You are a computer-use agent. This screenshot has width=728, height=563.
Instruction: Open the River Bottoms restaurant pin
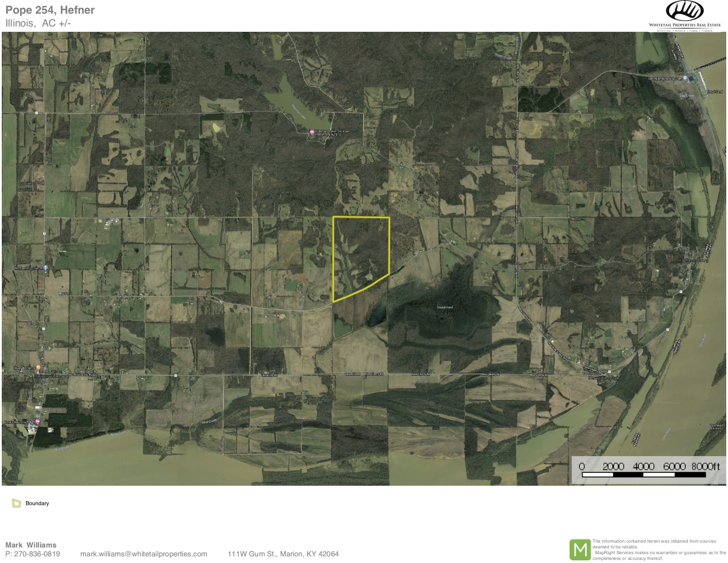tap(38, 367)
